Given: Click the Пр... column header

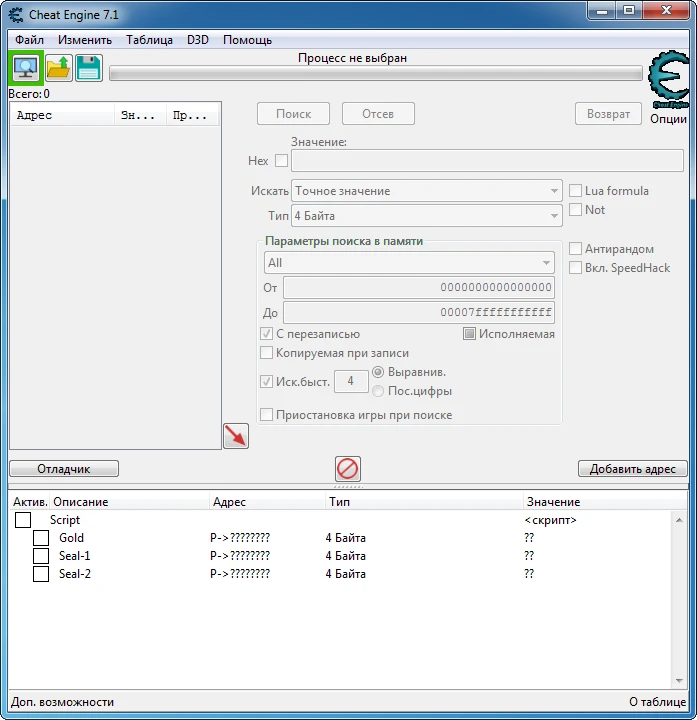Looking at the screenshot, I should coord(193,115).
